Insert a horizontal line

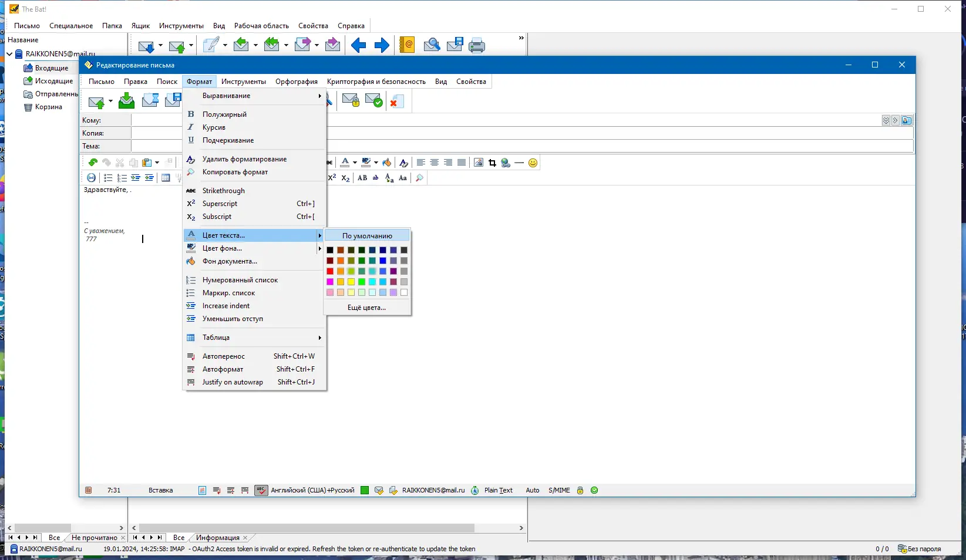tap(519, 163)
